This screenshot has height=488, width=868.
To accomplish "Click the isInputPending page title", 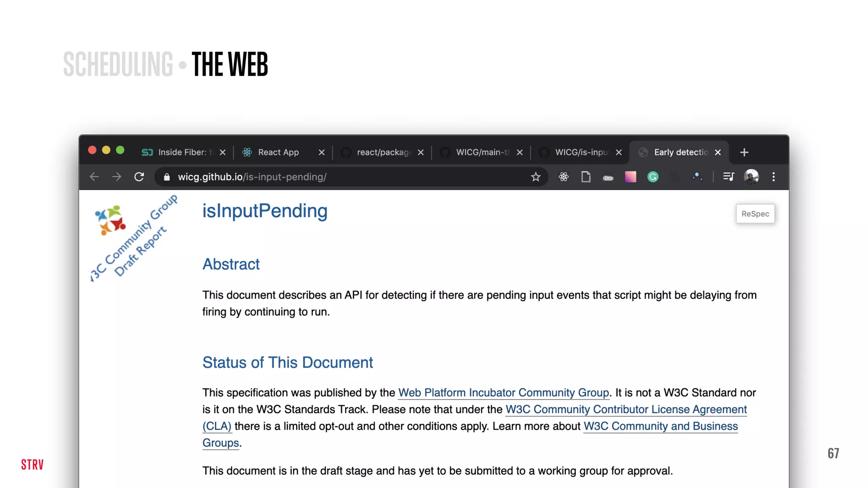I will (x=265, y=211).
